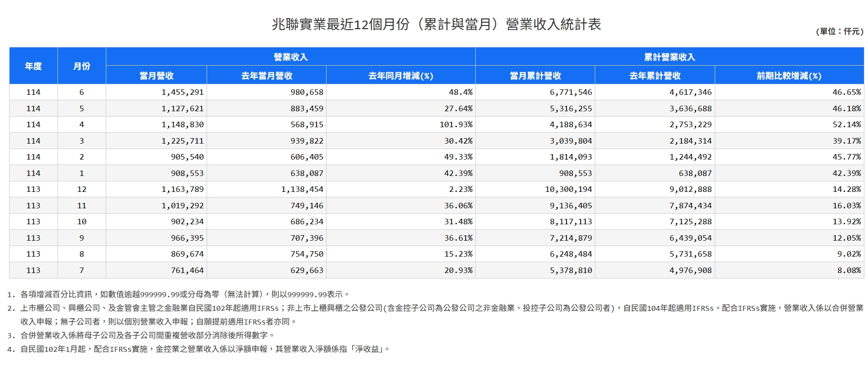Select the value 902,234
Viewport: 868px width, 366px height.
point(187,222)
